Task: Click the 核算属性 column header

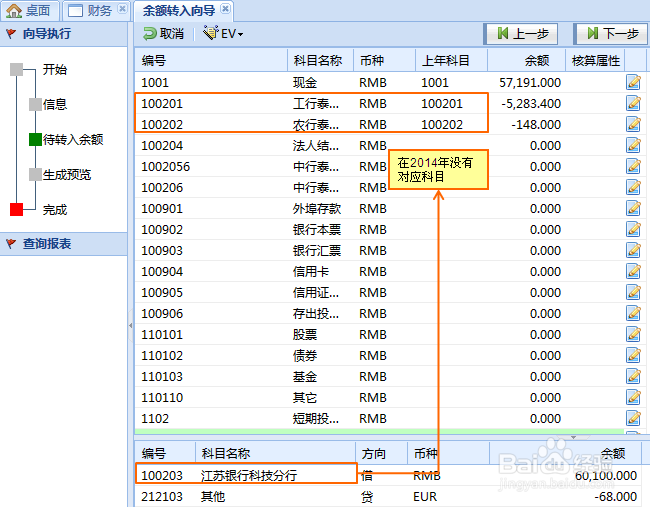Action: (595, 61)
